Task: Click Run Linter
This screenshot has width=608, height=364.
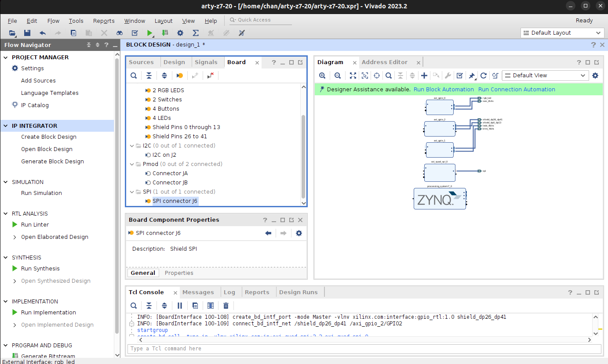Action: (35, 225)
